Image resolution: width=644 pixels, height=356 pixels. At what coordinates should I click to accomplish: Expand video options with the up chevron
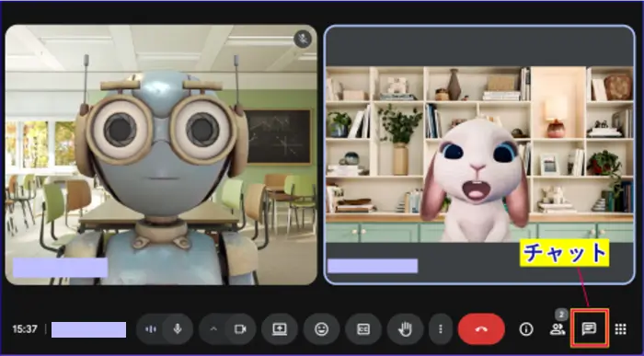pos(213,329)
